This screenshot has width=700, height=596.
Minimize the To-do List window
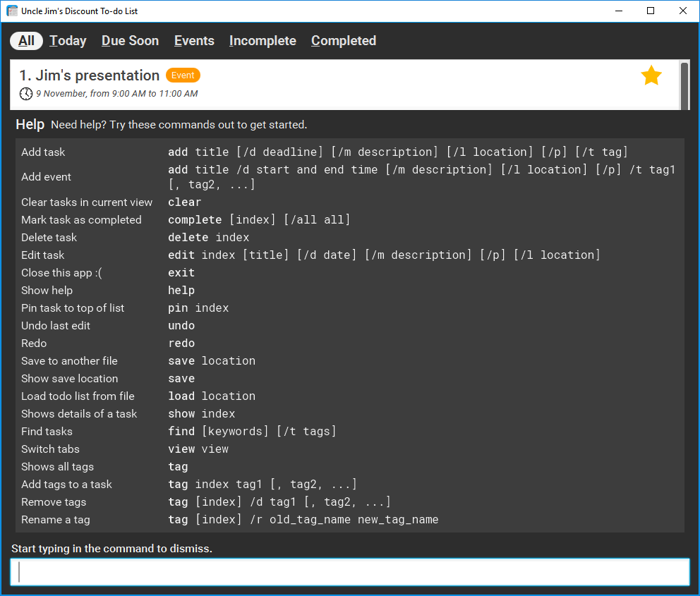pos(619,11)
